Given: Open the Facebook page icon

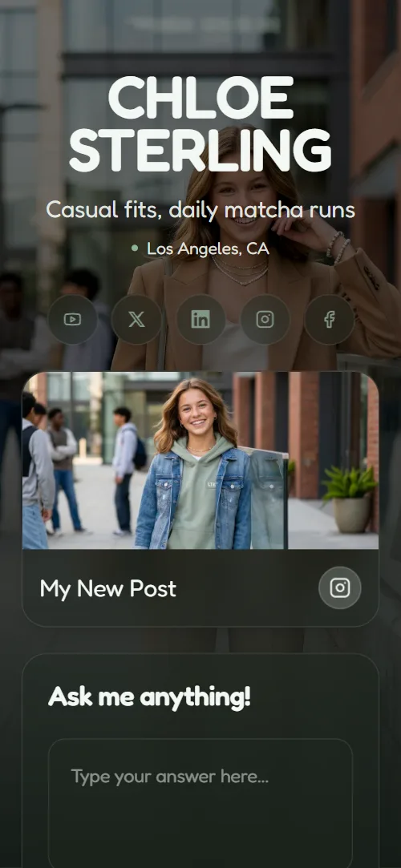Looking at the screenshot, I should point(330,320).
